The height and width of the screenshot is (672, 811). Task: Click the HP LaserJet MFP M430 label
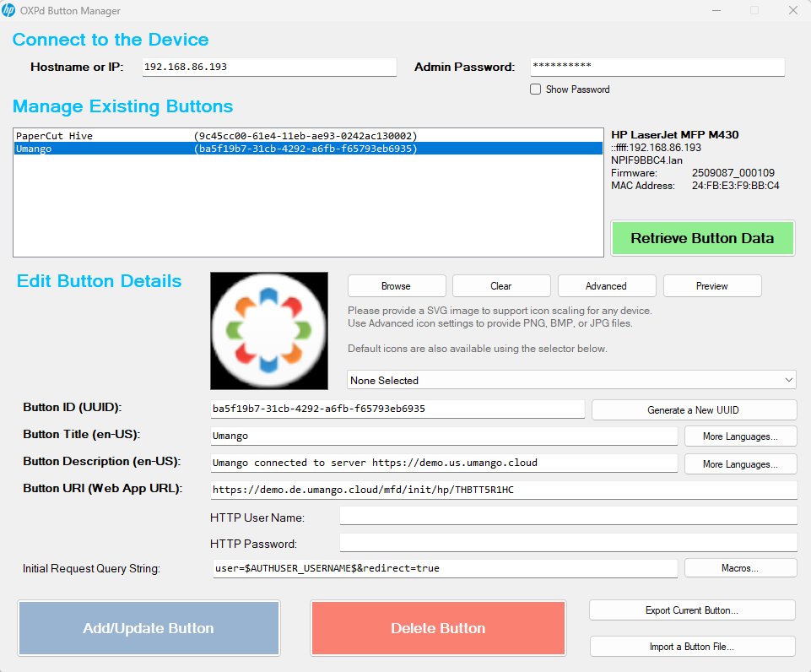tap(674, 134)
